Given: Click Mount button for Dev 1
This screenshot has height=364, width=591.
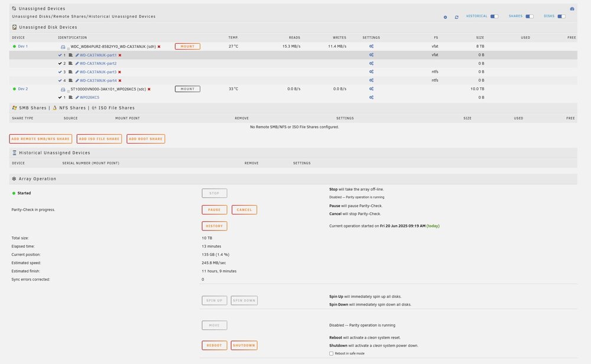Looking at the screenshot, I should (x=187, y=46).
